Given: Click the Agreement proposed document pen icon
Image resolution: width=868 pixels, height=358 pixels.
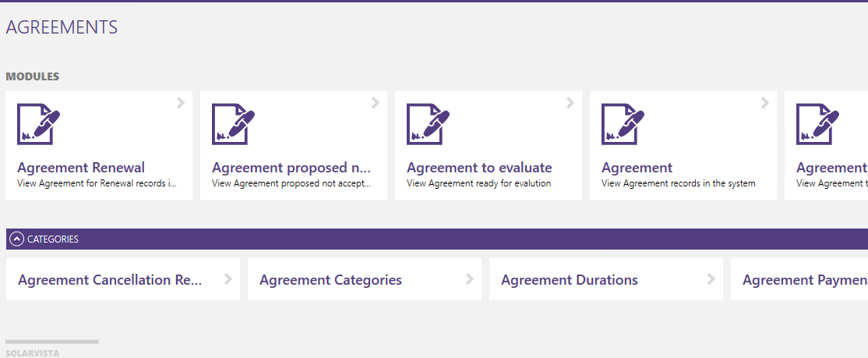Looking at the screenshot, I should point(233,124).
